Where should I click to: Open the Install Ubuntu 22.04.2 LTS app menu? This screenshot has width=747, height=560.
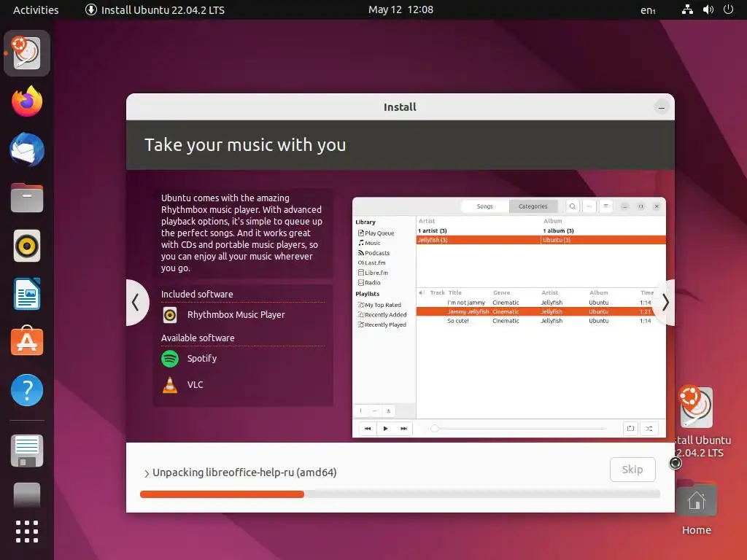coord(155,9)
